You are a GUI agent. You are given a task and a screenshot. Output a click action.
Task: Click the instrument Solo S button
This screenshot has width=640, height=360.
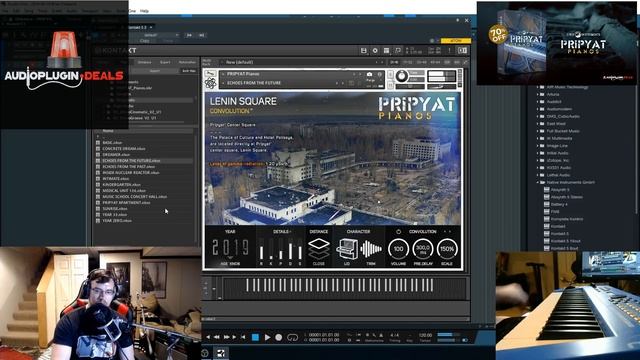click(x=390, y=75)
